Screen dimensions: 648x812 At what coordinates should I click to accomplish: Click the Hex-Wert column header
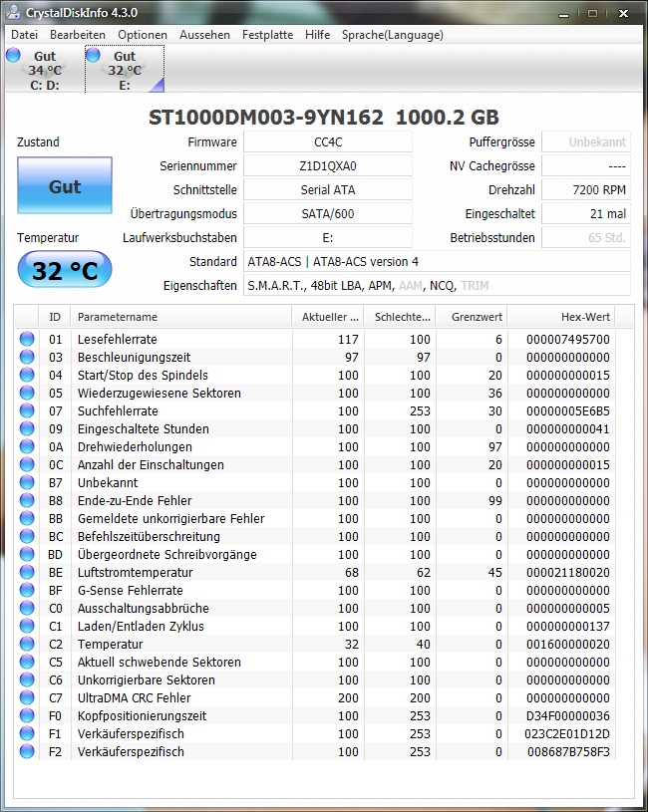pos(561,317)
